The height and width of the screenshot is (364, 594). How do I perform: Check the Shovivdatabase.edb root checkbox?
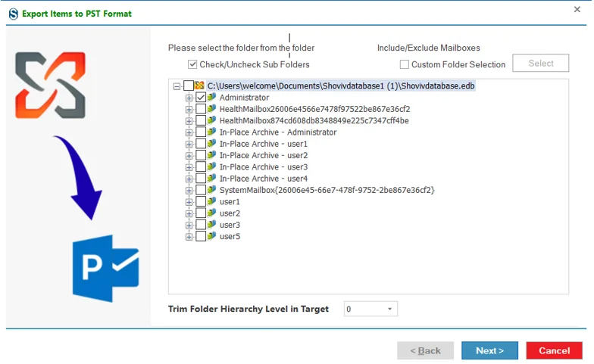(189, 86)
